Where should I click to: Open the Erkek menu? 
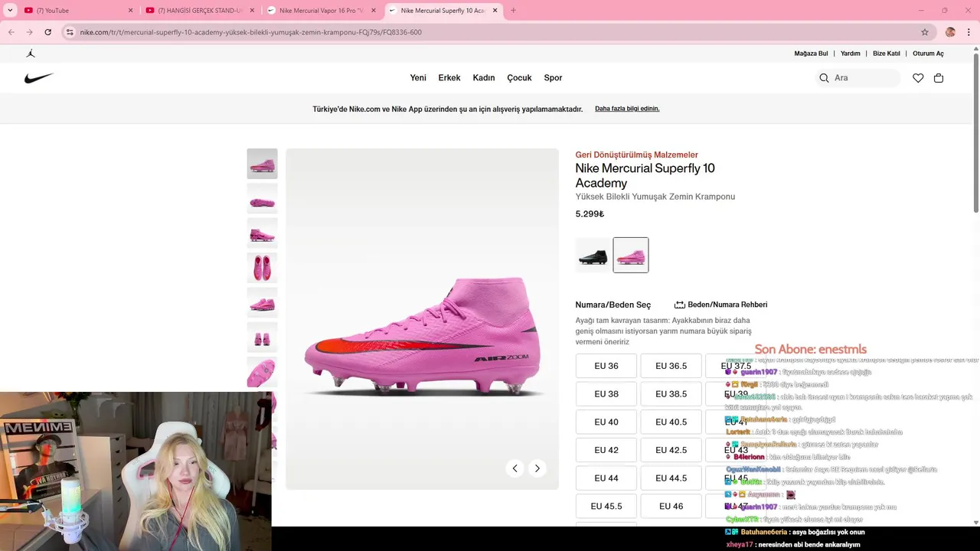point(449,78)
